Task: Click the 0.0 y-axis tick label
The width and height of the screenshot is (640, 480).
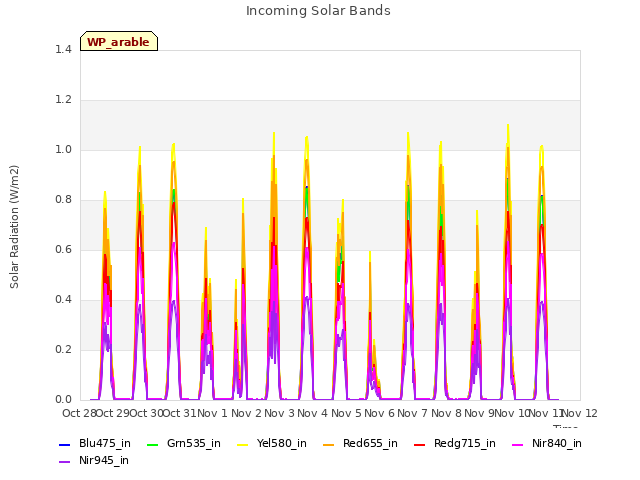Action: 63,400
